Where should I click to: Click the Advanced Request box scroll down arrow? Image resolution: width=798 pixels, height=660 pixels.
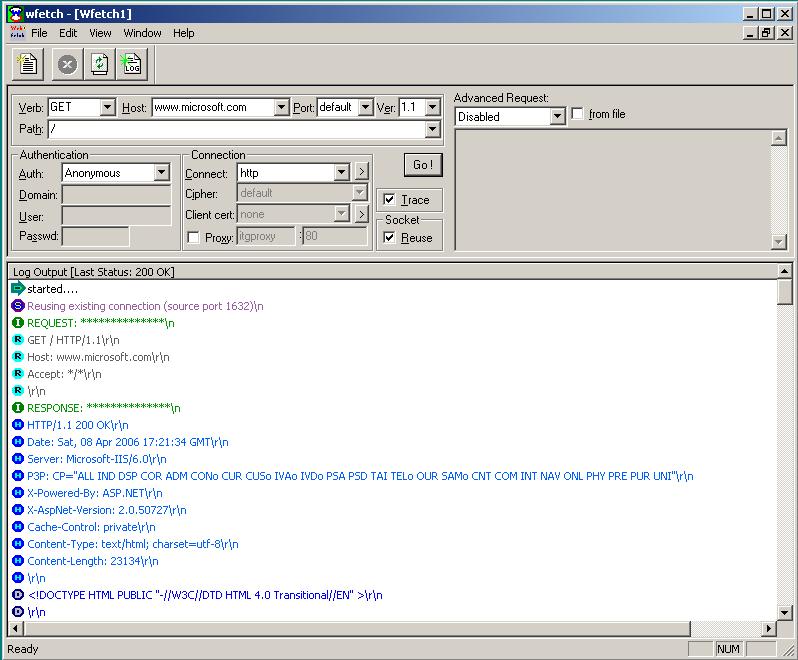pyautogui.click(x=779, y=241)
